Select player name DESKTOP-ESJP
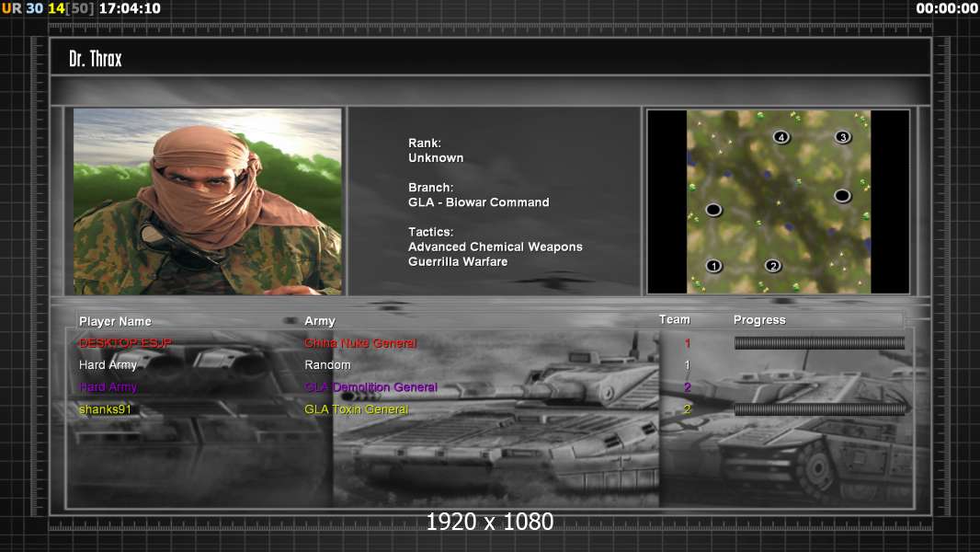Screen dimensions: 980x552 pyautogui.click(x=126, y=343)
